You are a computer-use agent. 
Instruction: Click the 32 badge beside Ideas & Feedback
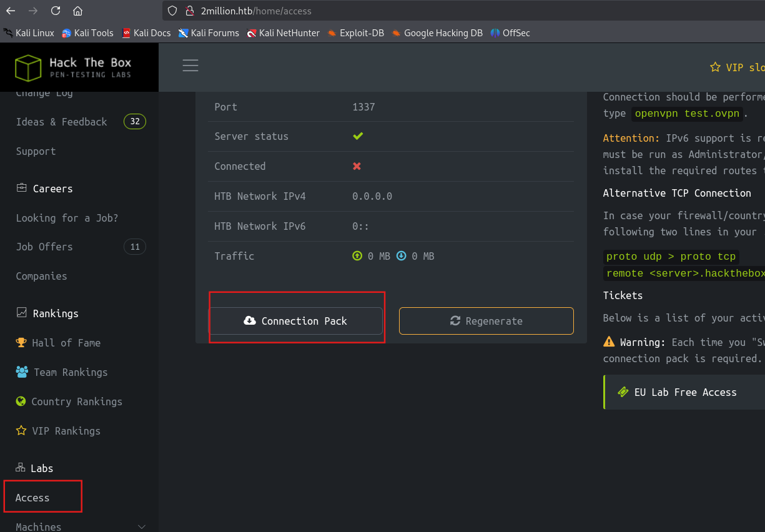(x=135, y=122)
